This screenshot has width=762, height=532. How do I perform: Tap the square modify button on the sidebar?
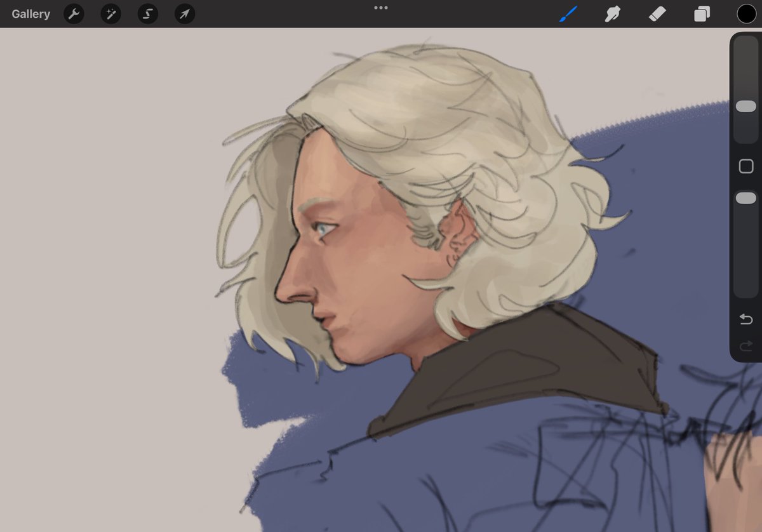click(746, 166)
